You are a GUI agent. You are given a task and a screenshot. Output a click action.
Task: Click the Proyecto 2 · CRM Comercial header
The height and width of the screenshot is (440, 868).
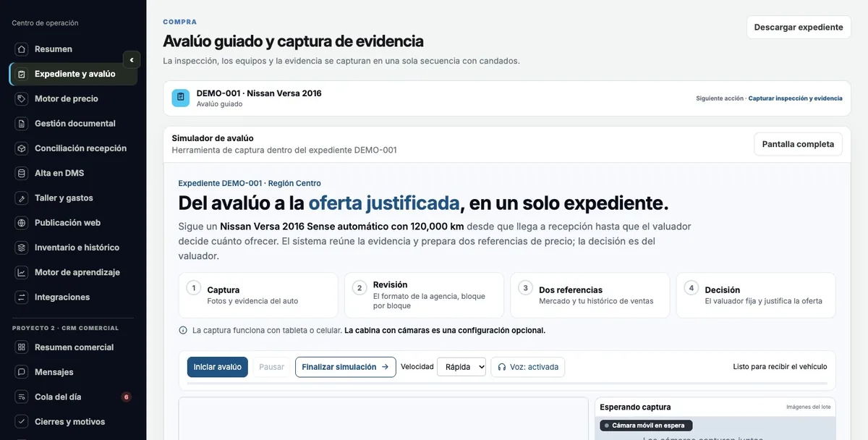point(65,329)
